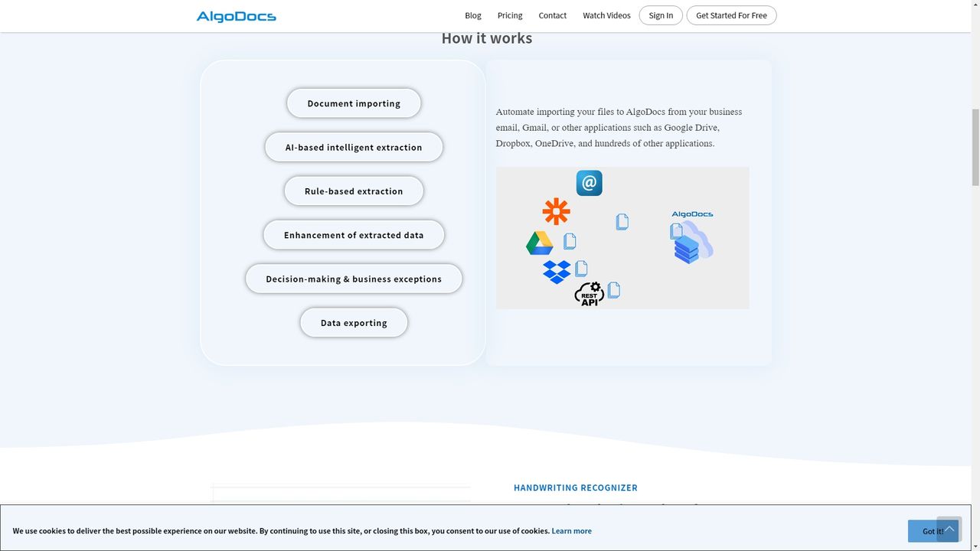
Task: Click Get Started For Free button
Action: [731, 15]
